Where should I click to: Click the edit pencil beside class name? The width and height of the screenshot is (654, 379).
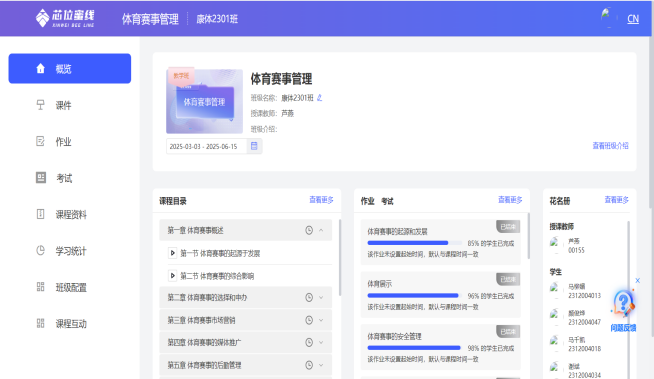tap(319, 98)
